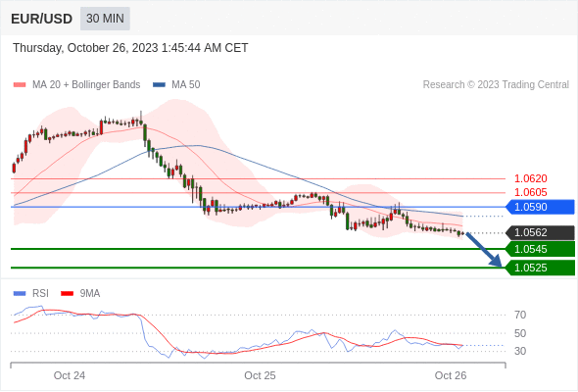Toggle the RSI legend label

[x=40, y=294]
